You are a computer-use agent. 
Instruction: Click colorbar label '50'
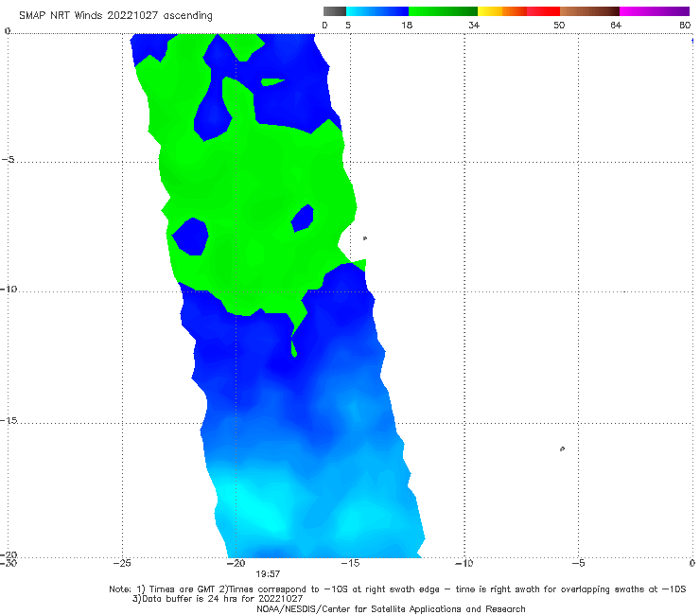pyautogui.click(x=559, y=25)
